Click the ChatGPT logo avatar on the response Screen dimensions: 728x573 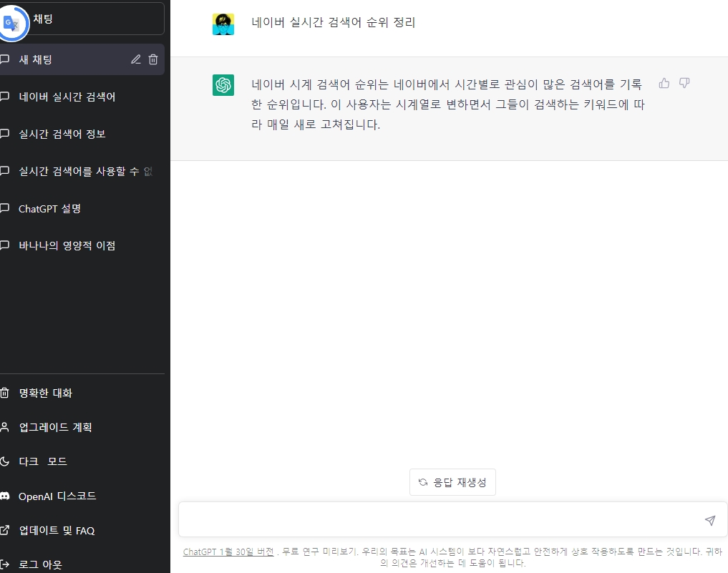223,85
